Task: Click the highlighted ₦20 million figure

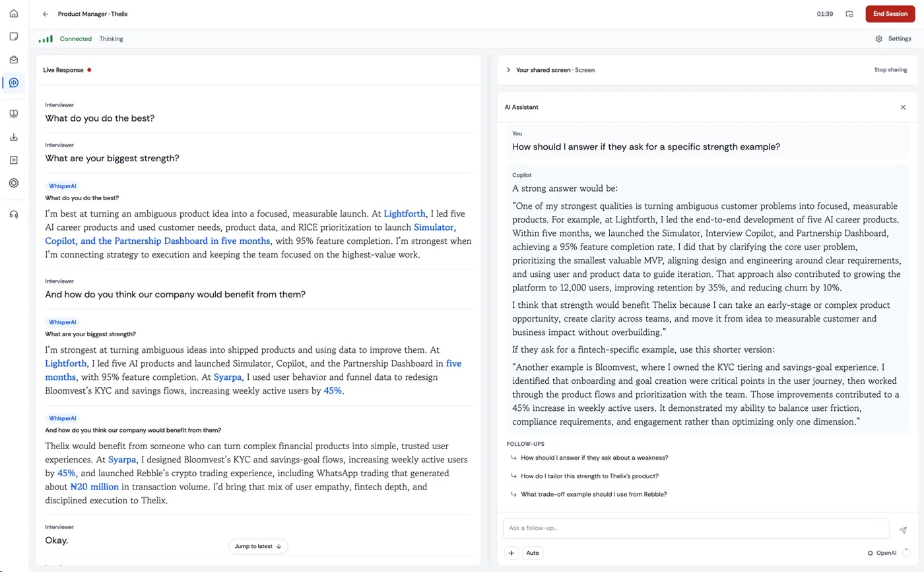Action: tap(94, 487)
